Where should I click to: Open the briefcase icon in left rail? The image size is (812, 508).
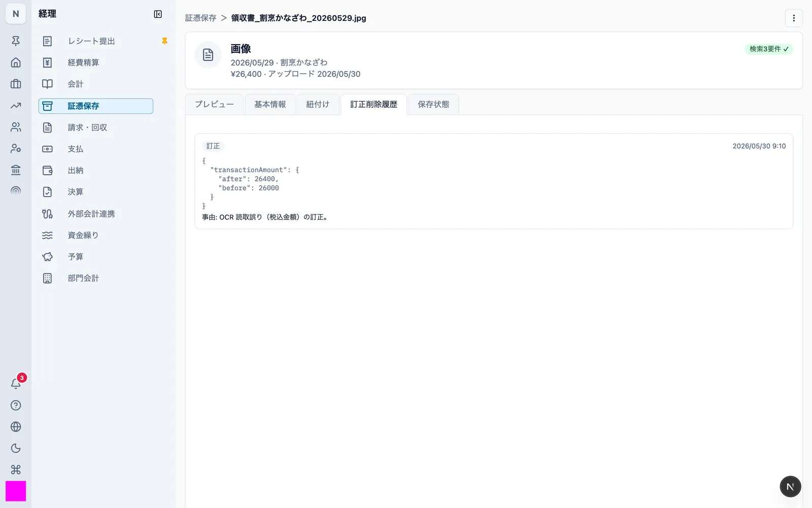tap(16, 84)
